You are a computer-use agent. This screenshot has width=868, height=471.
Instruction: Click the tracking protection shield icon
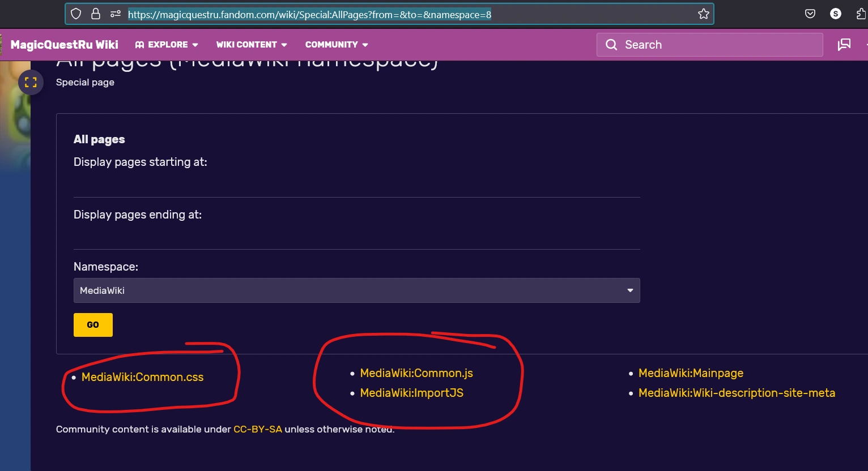pyautogui.click(x=76, y=14)
